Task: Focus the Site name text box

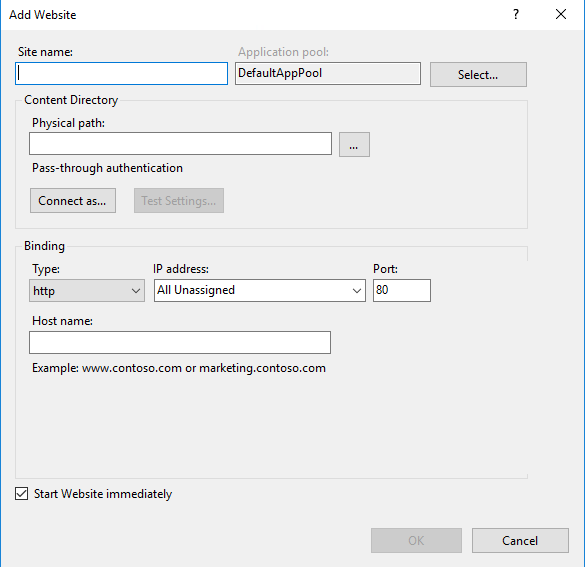Action: [121, 73]
